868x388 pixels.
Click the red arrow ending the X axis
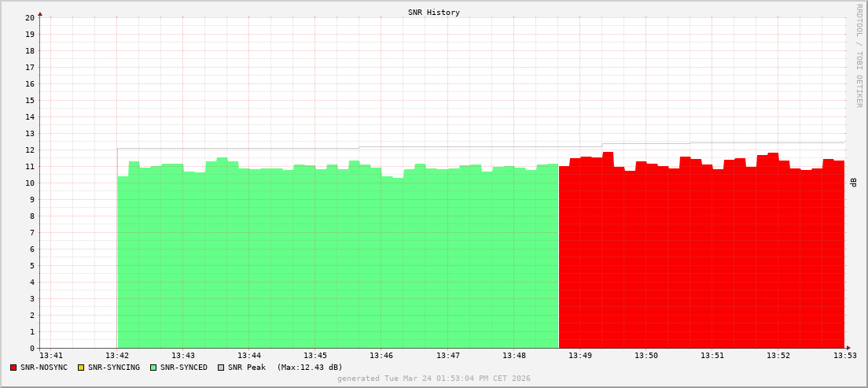point(848,348)
